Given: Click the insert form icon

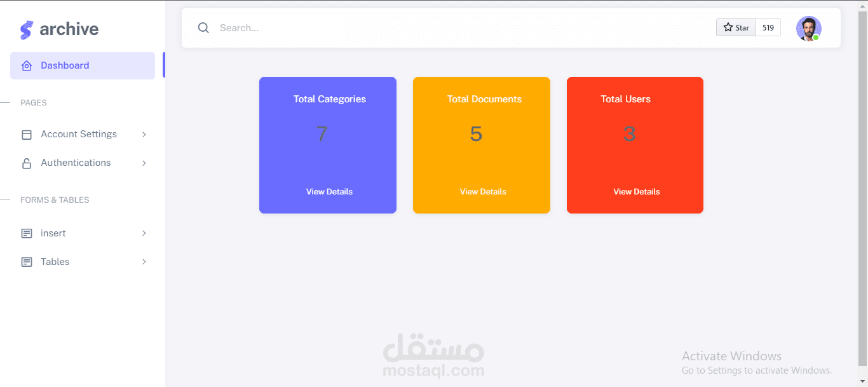Looking at the screenshot, I should (x=27, y=233).
